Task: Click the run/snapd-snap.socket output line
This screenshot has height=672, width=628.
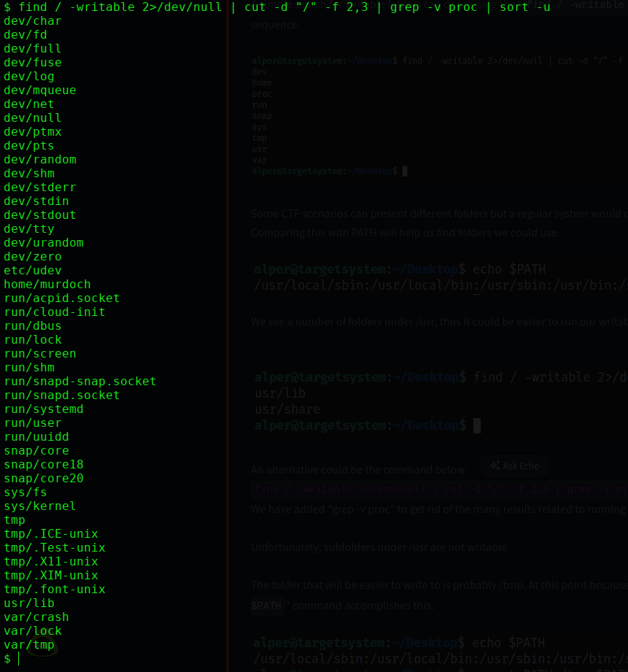Action: click(x=80, y=382)
